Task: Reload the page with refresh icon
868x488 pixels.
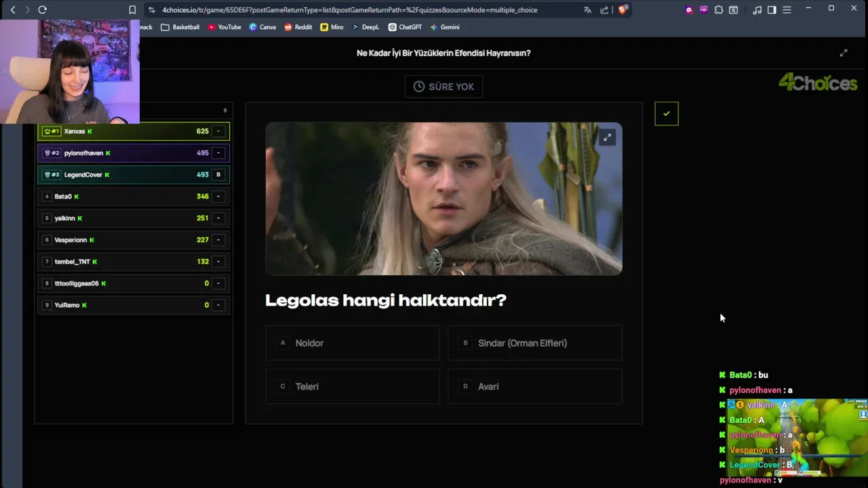Action: coord(42,9)
